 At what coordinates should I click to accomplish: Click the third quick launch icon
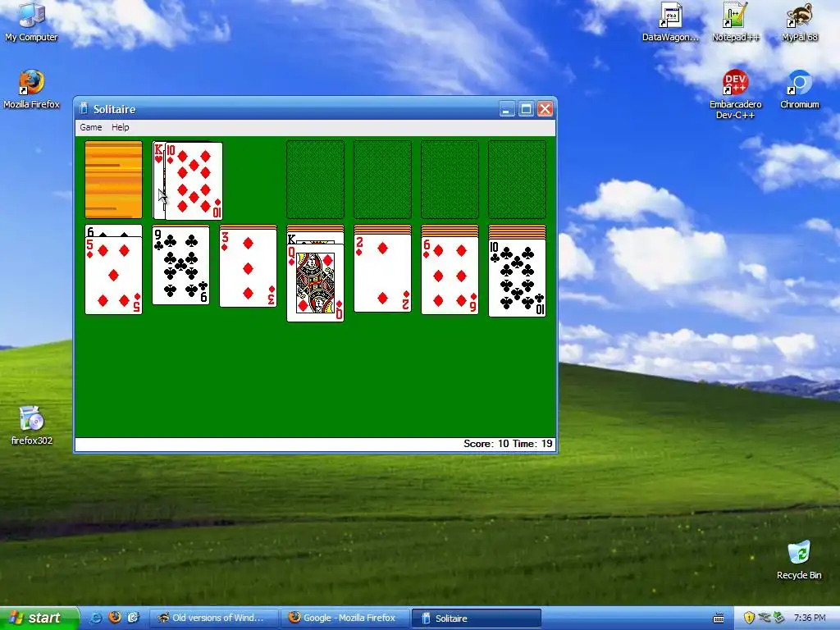point(133,618)
